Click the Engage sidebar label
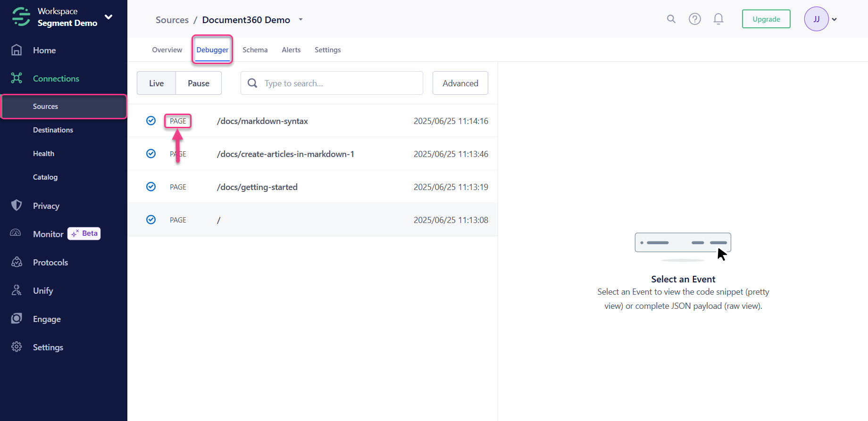Image resolution: width=868 pixels, height=421 pixels. tap(47, 319)
